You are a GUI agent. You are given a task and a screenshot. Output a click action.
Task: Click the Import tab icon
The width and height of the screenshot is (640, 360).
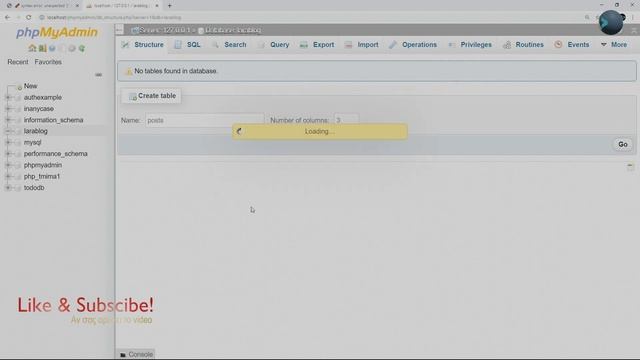[348, 44]
